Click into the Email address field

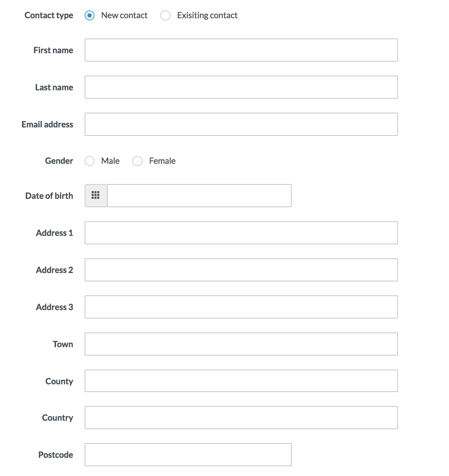click(x=241, y=124)
